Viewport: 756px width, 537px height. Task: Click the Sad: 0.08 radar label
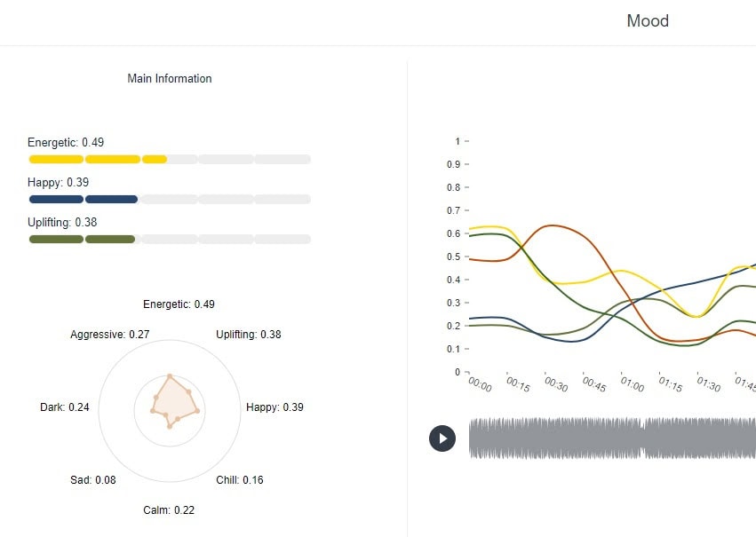[92, 480]
